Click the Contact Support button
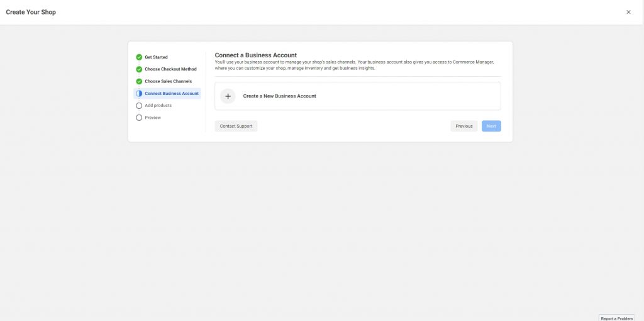 (236, 126)
